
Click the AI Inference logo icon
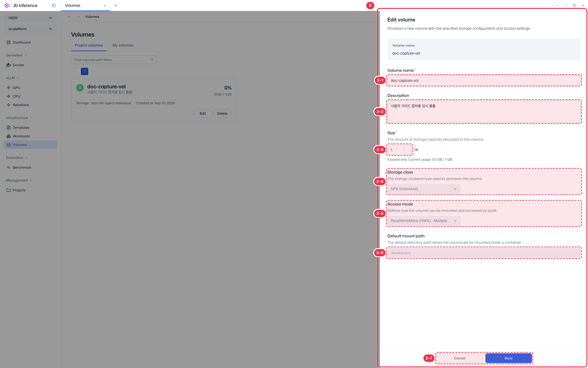7,6
